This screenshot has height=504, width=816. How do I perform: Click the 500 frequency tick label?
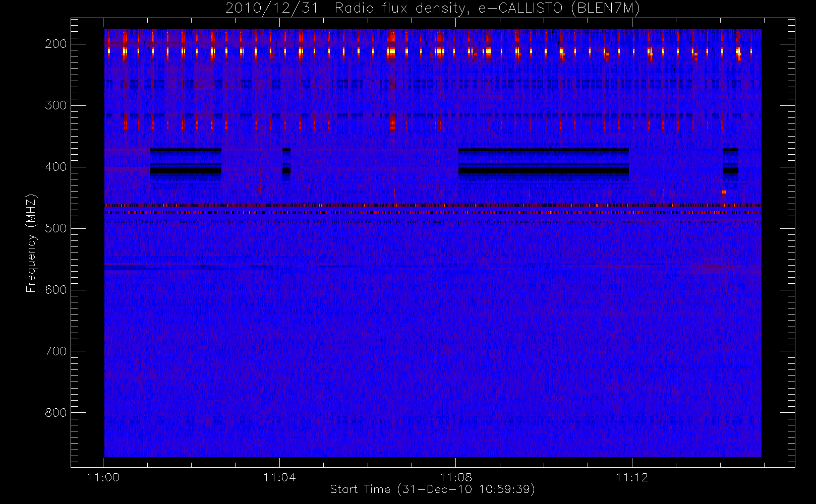click(56, 228)
